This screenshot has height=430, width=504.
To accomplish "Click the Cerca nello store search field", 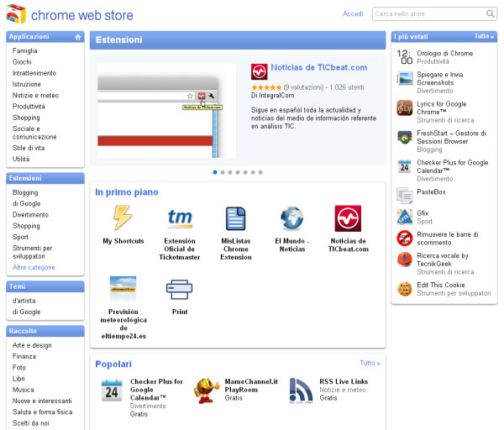I will pyautogui.click(x=427, y=14).
